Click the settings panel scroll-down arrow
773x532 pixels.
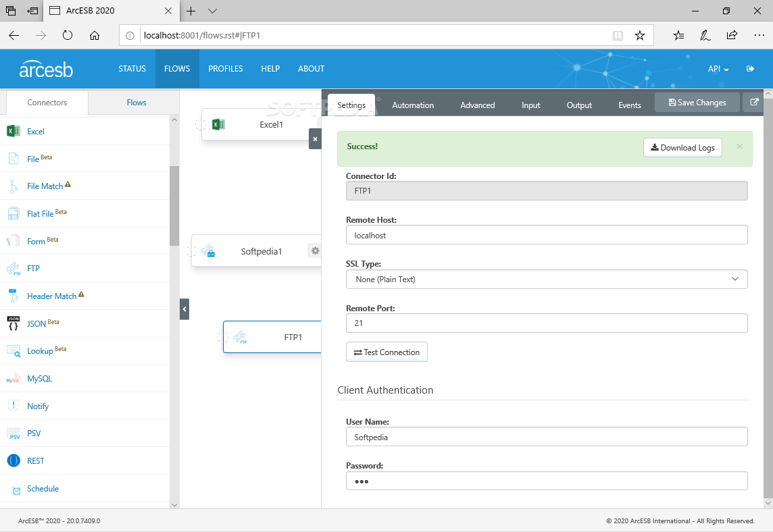(x=768, y=503)
